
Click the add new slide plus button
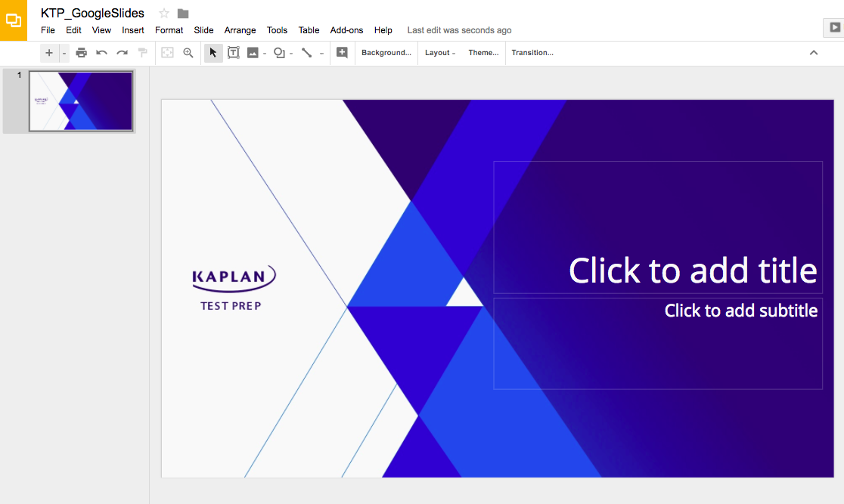coord(49,53)
